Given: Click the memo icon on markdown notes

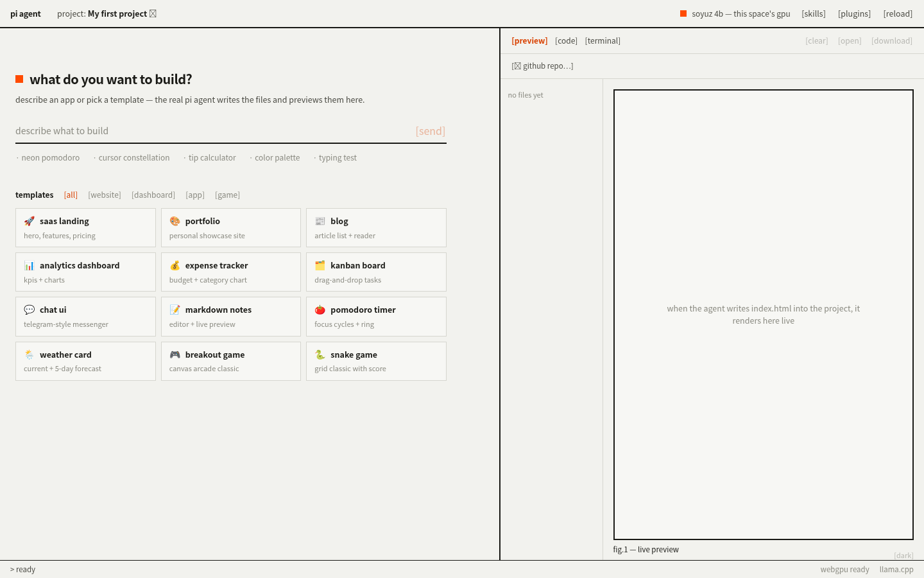Looking at the screenshot, I should tap(175, 310).
